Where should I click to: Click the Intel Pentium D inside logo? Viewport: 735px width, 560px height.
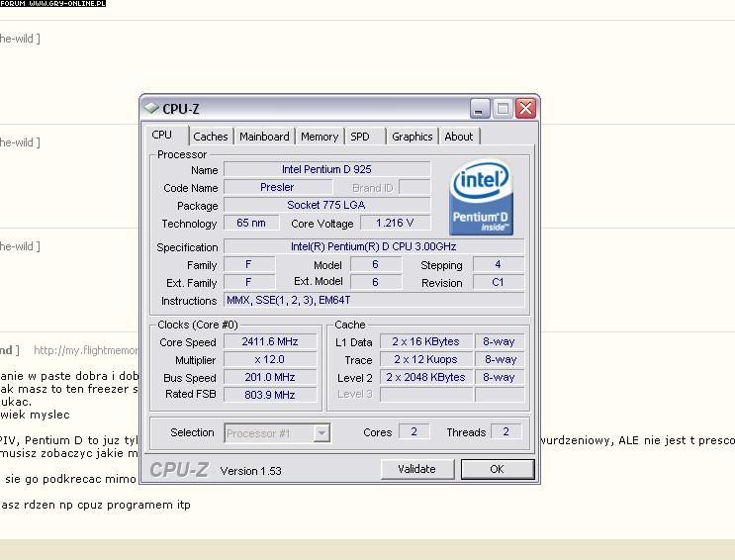(481, 199)
